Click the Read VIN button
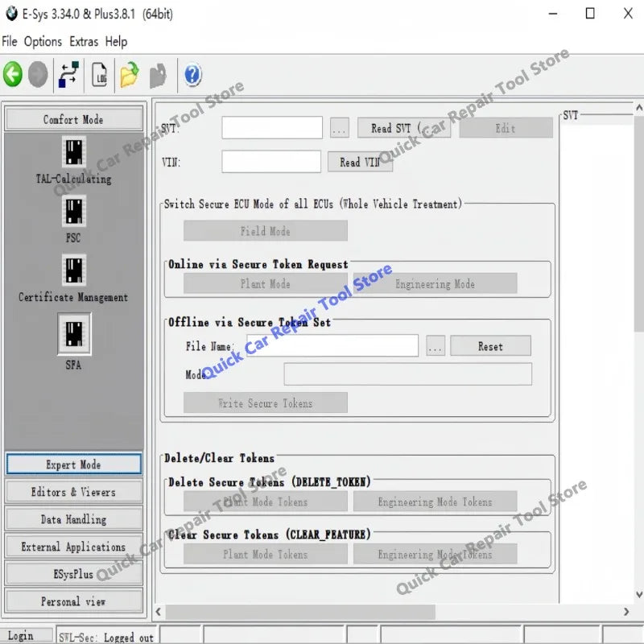 tap(360, 162)
